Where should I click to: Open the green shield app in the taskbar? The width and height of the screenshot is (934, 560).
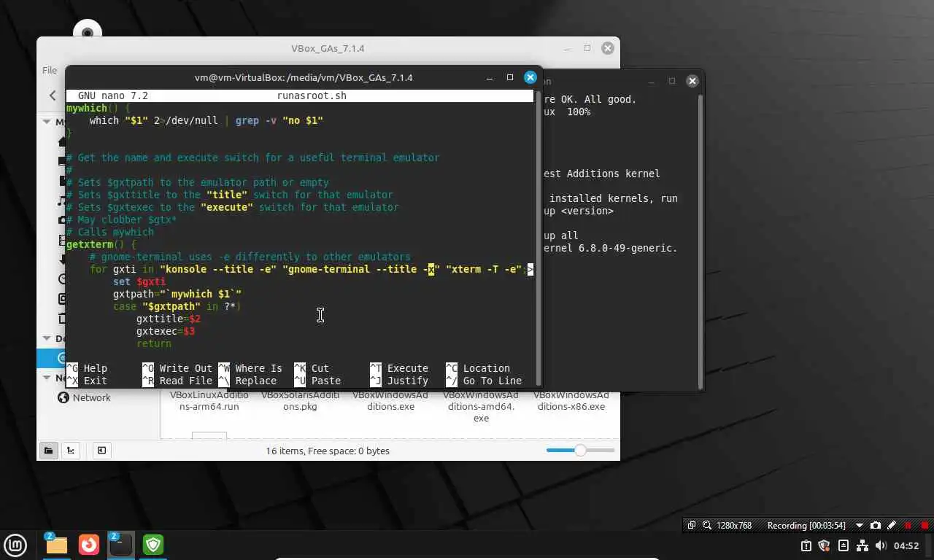coord(153,544)
